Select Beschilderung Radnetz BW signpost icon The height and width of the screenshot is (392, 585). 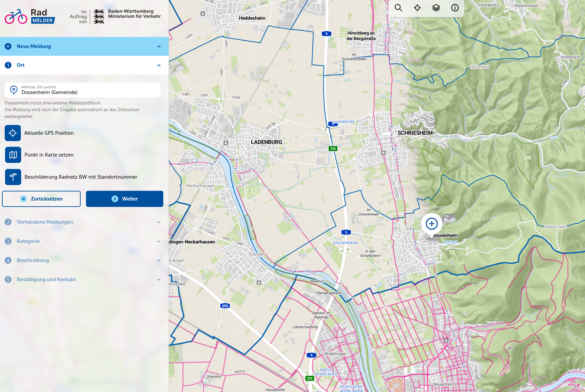coord(13,177)
